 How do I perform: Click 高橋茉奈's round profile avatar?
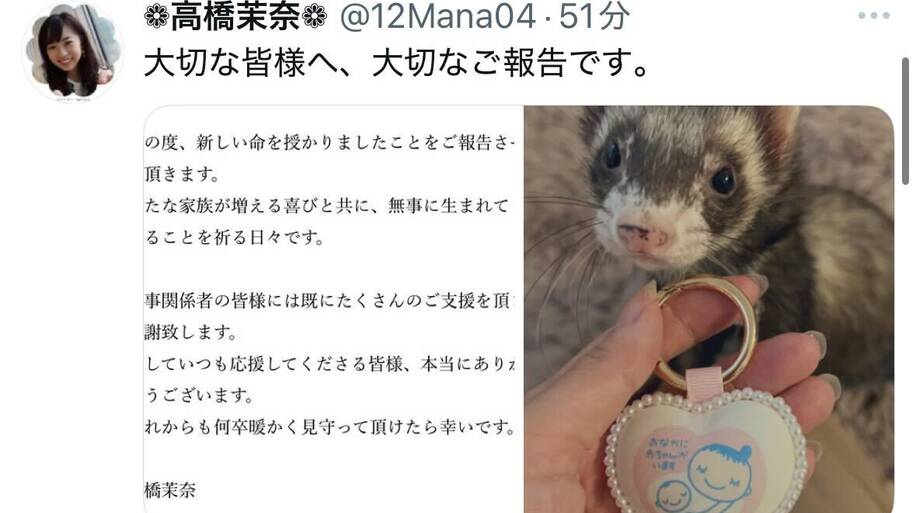72,52
